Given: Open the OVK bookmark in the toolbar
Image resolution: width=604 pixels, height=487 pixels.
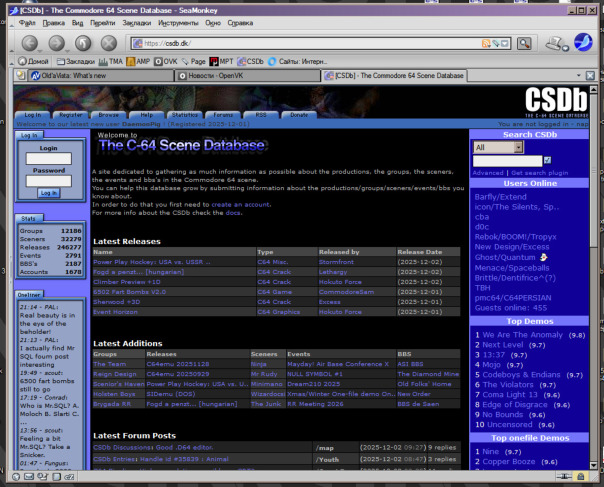Looking at the screenshot, I should (x=166, y=61).
